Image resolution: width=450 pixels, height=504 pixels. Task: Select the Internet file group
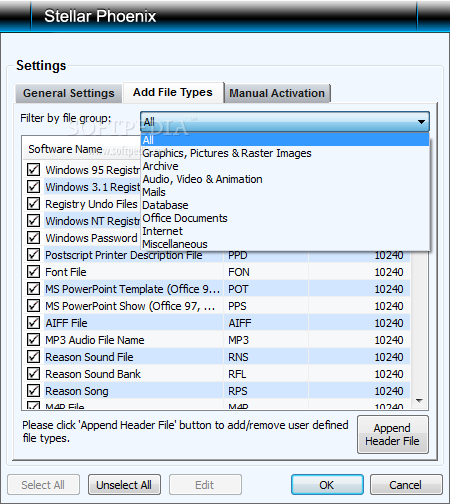(285, 231)
